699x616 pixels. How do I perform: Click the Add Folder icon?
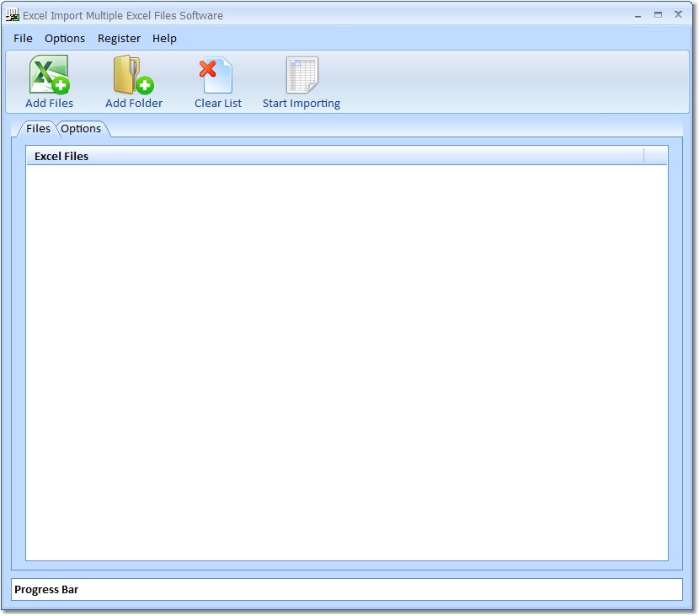click(133, 74)
